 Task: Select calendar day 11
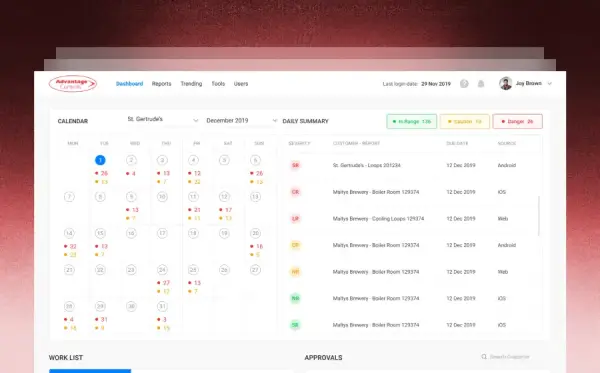coord(193,197)
